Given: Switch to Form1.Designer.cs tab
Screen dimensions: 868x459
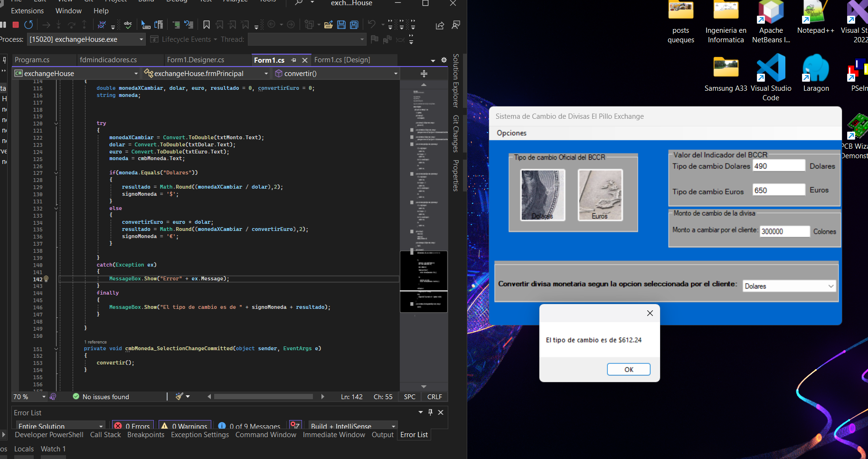Looking at the screenshot, I should [196, 60].
